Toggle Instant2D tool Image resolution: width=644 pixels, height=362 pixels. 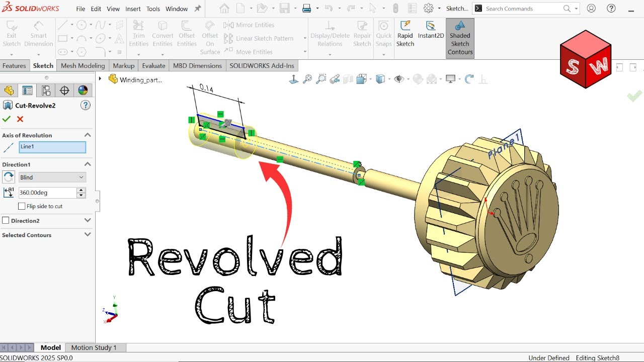[431, 30]
